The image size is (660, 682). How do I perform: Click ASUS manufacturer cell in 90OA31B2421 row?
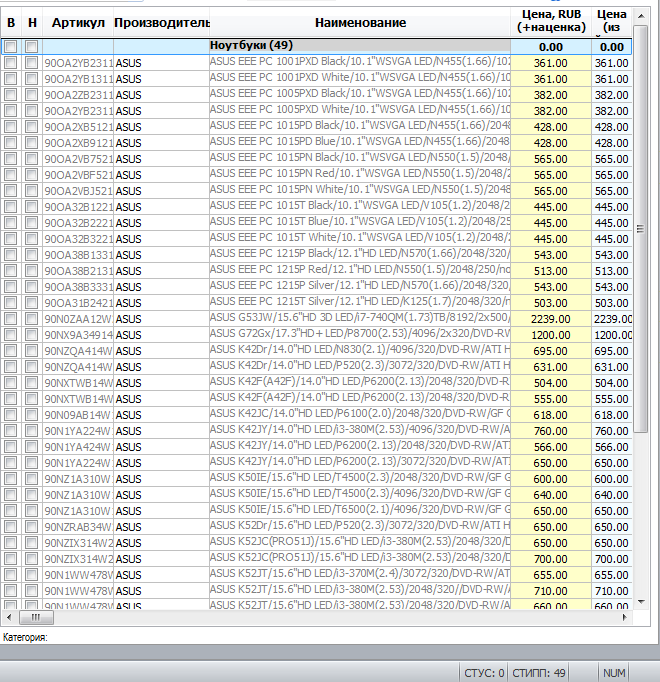(161, 303)
